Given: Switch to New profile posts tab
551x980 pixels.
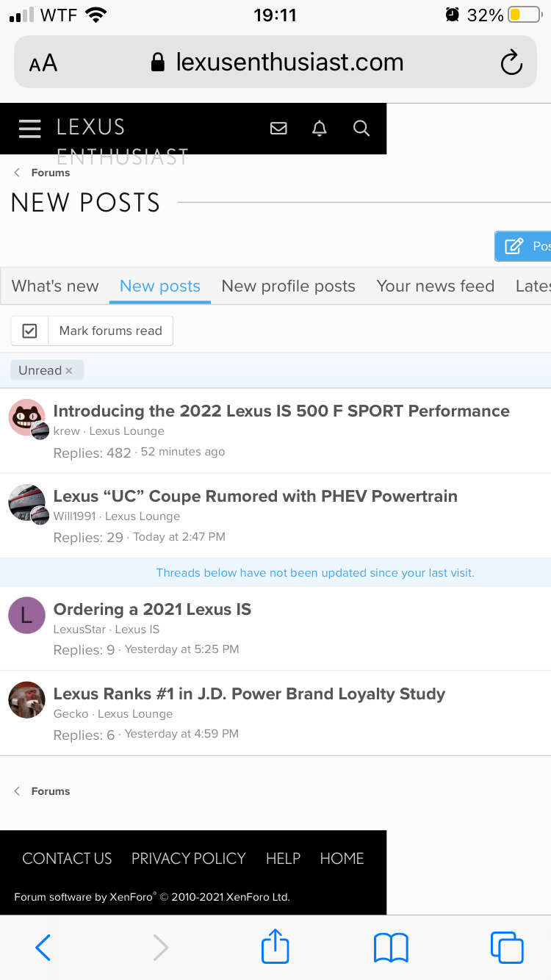Looking at the screenshot, I should 288,287.
